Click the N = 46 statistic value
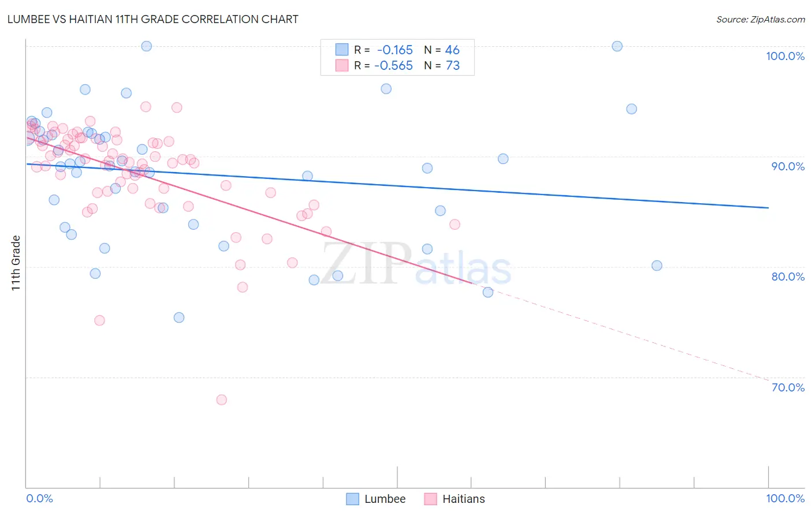The height and width of the screenshot is (515, 812). coord(442,50)
